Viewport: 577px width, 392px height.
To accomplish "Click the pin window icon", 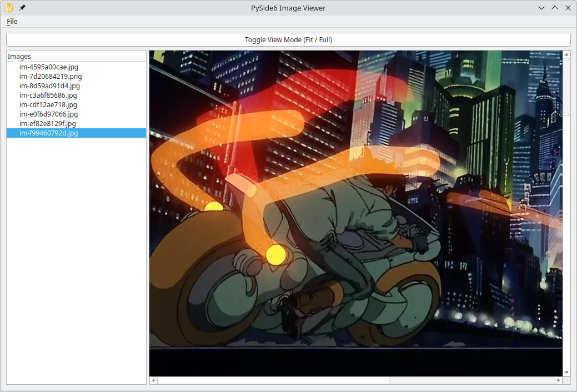I will click(22, 8).
